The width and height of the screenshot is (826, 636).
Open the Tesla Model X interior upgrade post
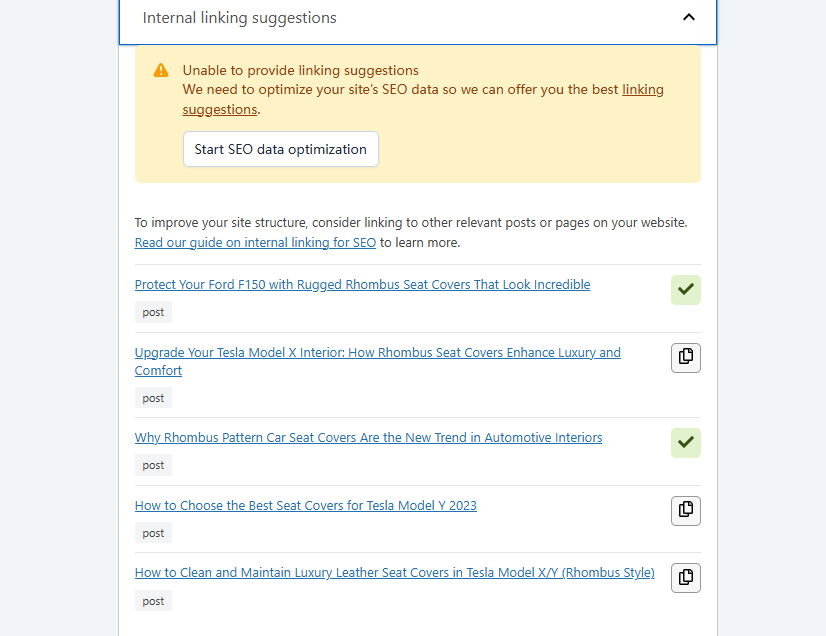pyautogui.click(x=377, y=352)
